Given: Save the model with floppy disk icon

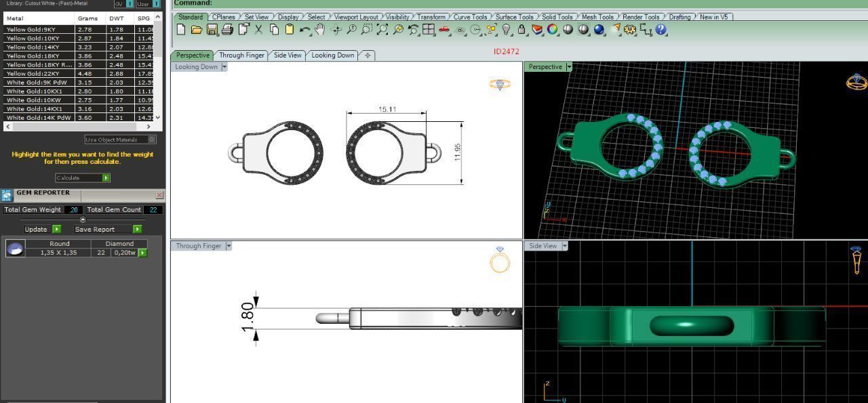Looking at the screenshot, I should click(x=212, y=29).
